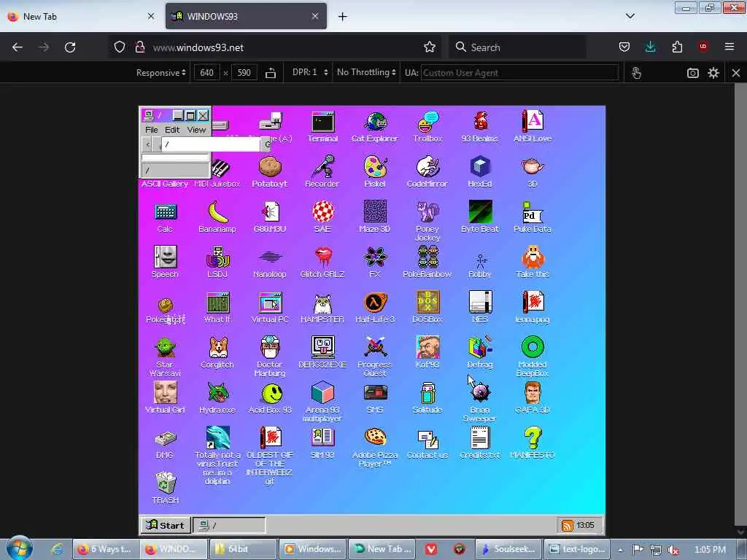Open responsive design mode settings gear

pyautogui.click(x=713, y=73)
